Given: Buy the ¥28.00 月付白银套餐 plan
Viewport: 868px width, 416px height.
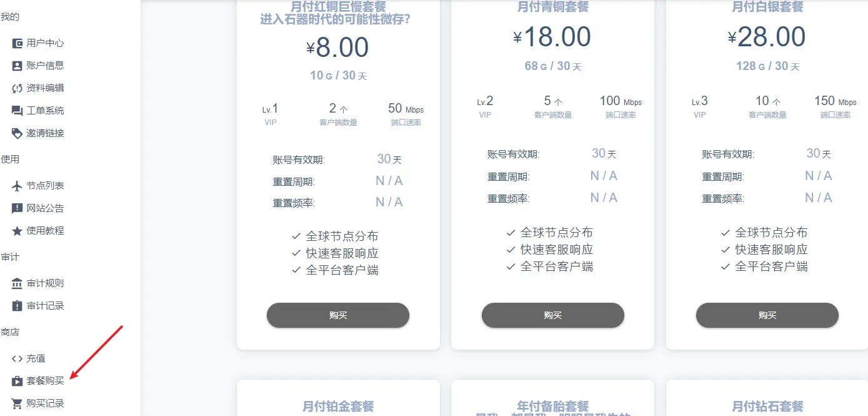Looking at the screenshot, I should (x=767, y=315).
